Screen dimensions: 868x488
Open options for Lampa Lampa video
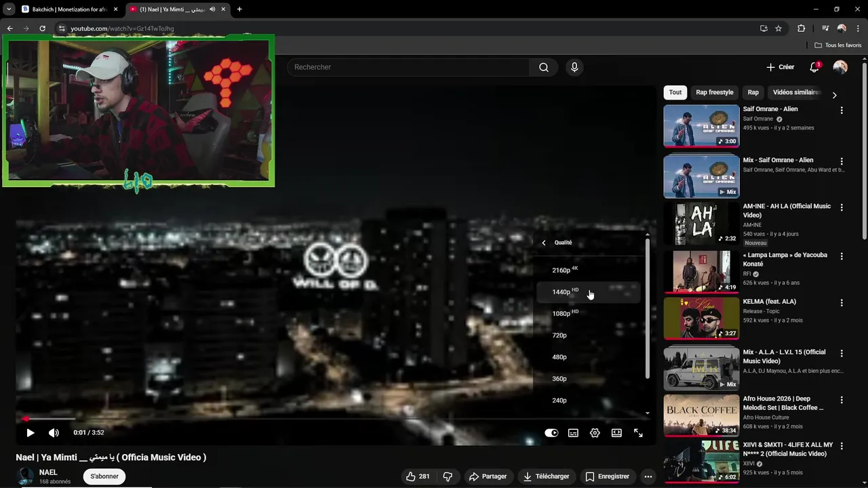(842, 256)
